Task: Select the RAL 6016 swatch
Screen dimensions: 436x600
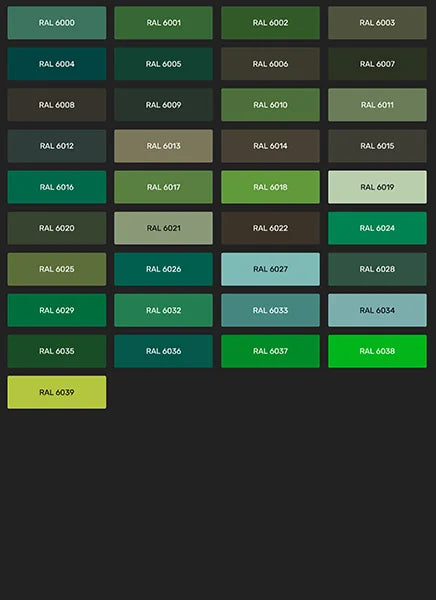Action: tap(57, 187)
